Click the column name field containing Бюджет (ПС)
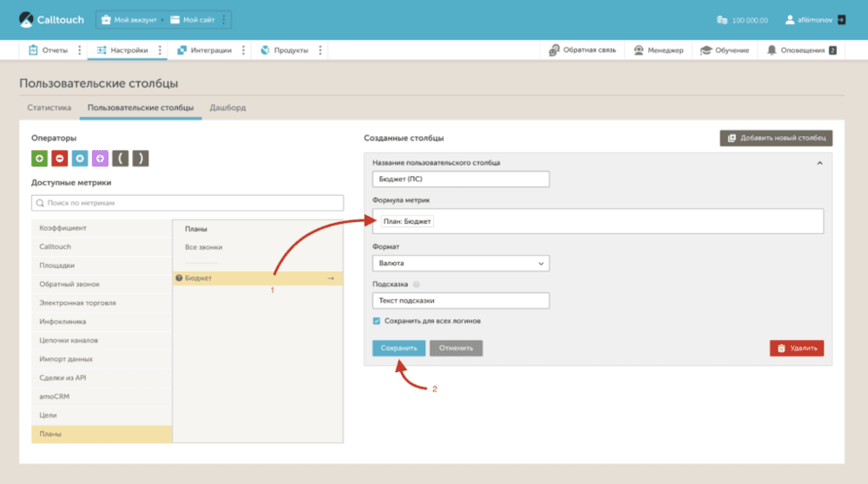 461,180
